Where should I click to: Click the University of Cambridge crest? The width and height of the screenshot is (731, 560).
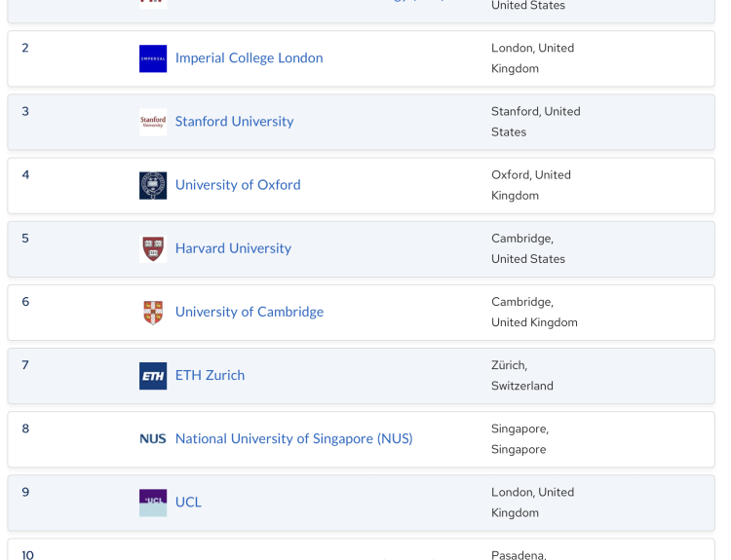(x=153, y=312)
